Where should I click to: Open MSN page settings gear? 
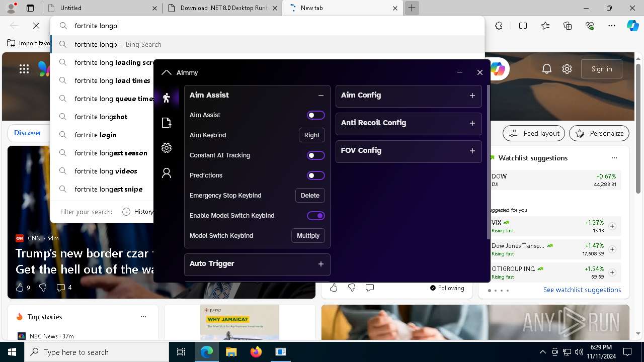tap(567, 69)
